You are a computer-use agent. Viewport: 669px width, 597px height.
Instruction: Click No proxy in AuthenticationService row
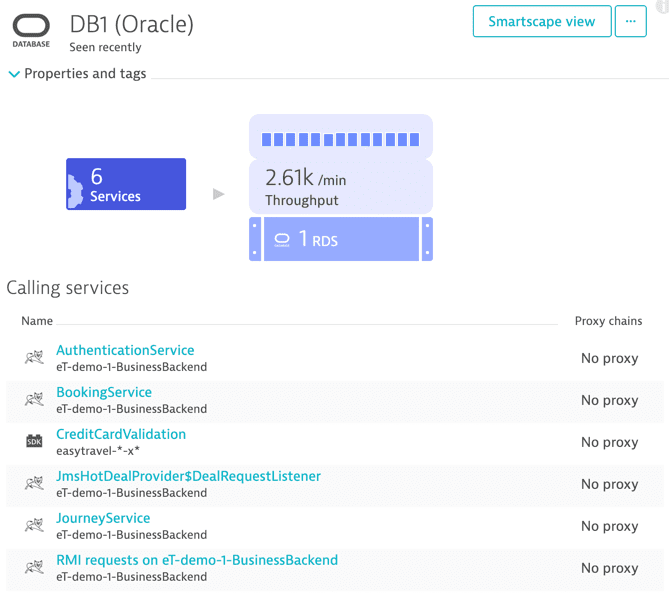tap(610, 358)
